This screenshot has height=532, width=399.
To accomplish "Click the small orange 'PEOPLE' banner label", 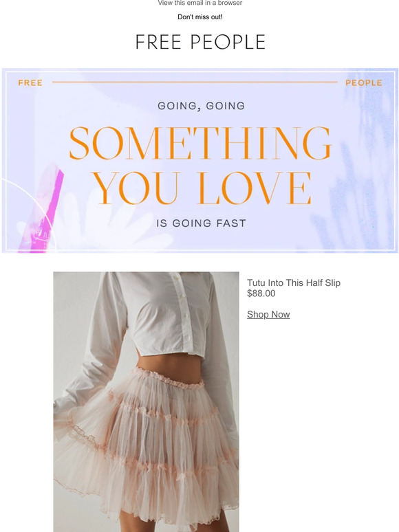I will point(364,82).
